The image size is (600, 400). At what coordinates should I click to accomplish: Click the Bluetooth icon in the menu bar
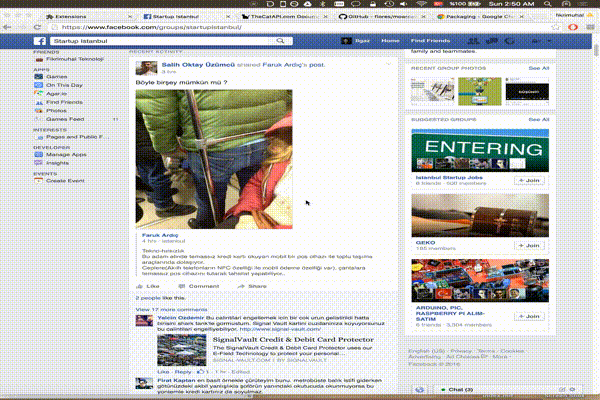pyautogui.click(x=323, y=4)
